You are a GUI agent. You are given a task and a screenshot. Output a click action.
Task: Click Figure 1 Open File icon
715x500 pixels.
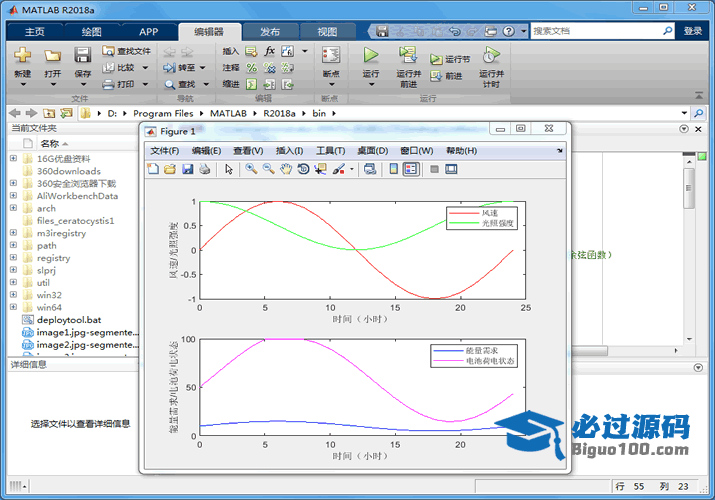pos(170,169)
